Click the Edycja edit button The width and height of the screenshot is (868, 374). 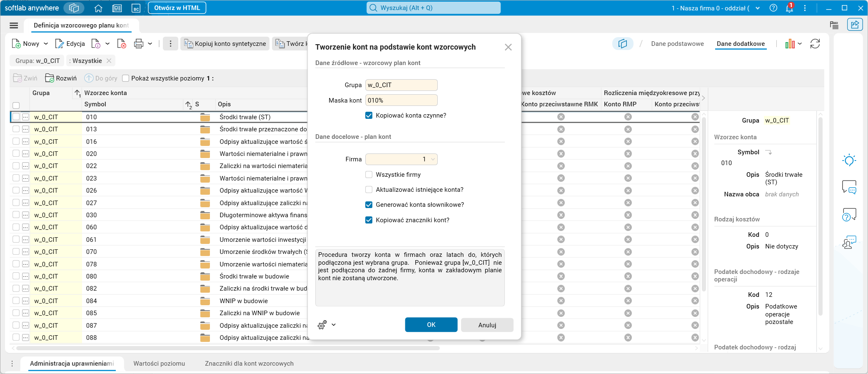point(70,44)
